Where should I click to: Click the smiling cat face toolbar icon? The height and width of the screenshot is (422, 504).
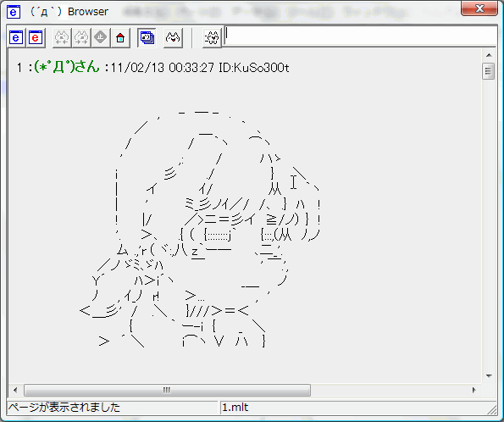[x=173, y=38]
